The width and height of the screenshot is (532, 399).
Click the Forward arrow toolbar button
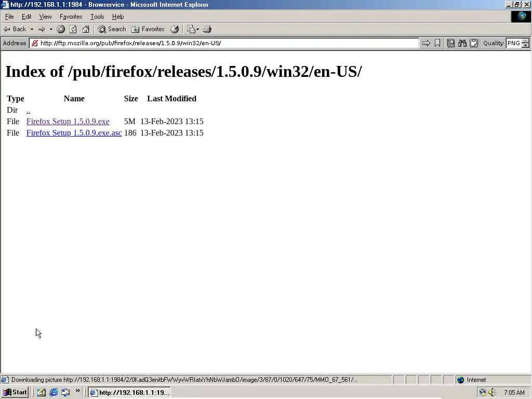[42, 29]
